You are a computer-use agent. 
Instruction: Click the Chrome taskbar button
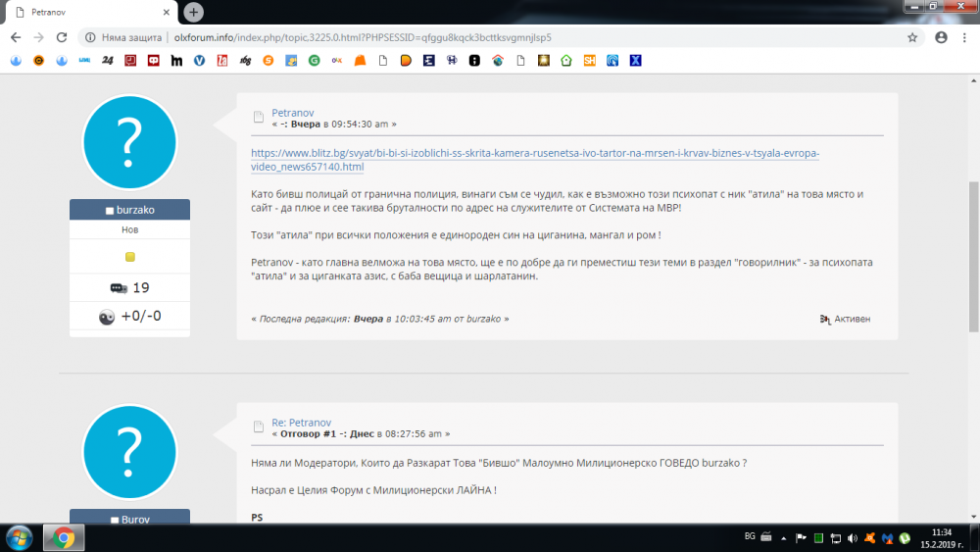(x=63, y=537)
